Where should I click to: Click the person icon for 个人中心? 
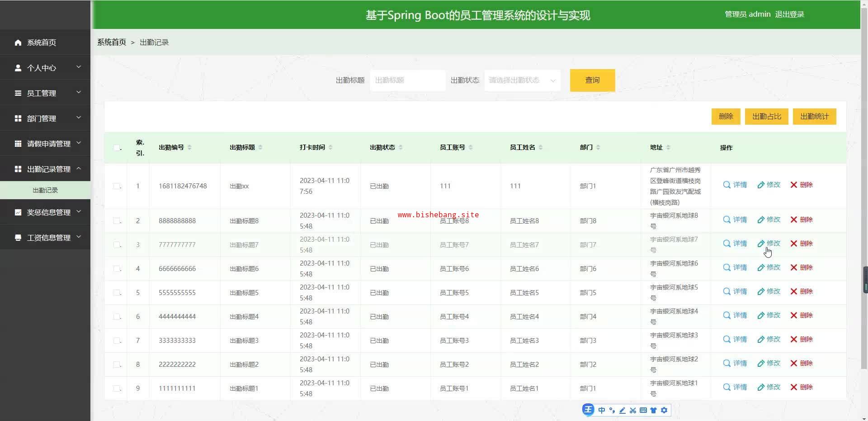[18, 68]
